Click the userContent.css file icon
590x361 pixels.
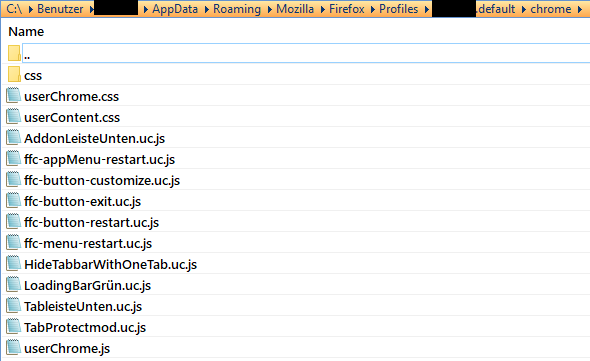[14, 116]
